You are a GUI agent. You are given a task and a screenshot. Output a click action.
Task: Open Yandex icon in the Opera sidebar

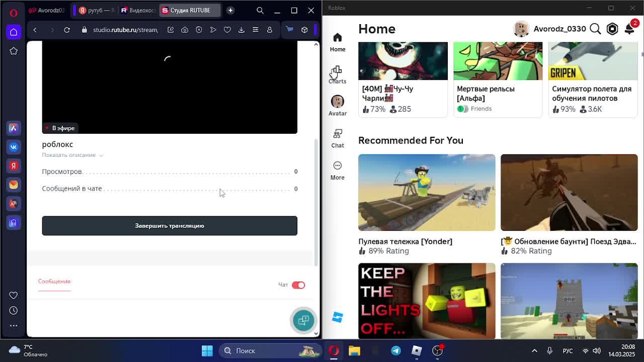[14, 165]
